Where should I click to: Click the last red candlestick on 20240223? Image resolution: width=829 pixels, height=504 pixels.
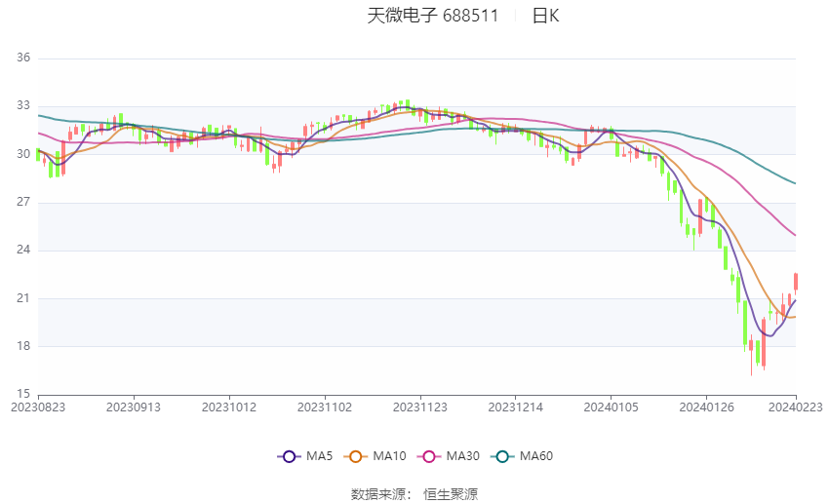(x=796, y=282)
